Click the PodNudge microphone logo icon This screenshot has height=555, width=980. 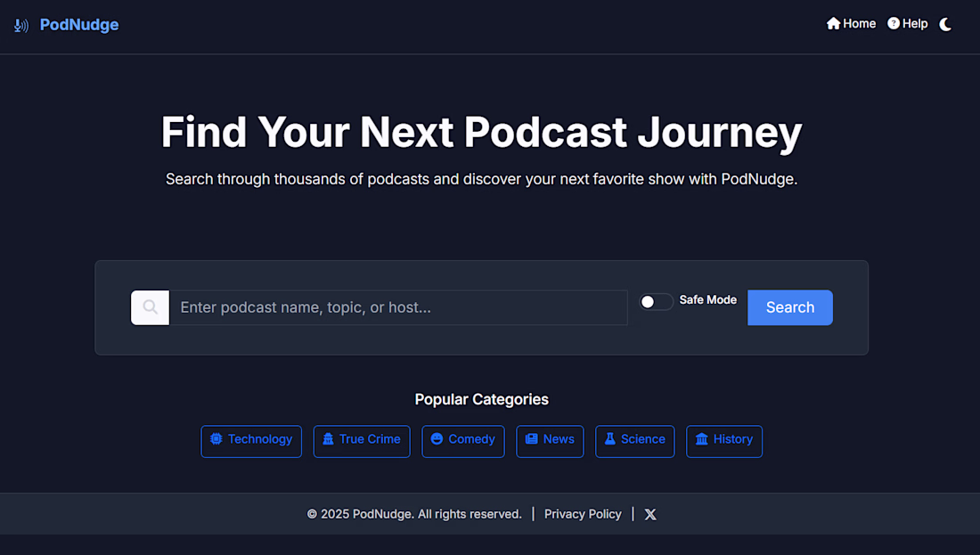click(x=21, y=25)
